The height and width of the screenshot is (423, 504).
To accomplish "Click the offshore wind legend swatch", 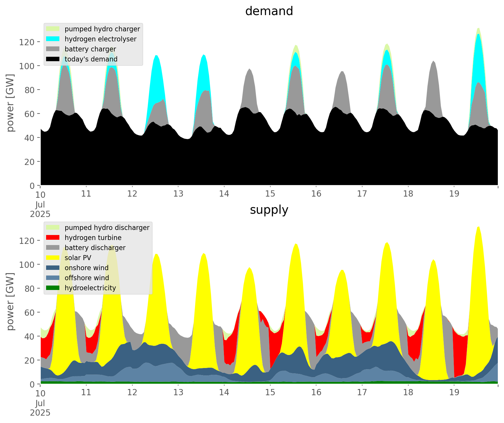I will (x=53, y=278).
